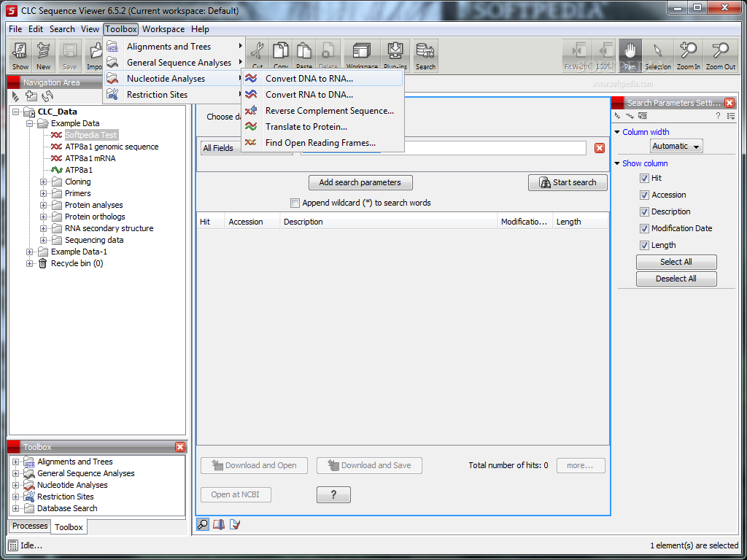Click the expand-all icon in Search Parameters panel

(630, 116)
